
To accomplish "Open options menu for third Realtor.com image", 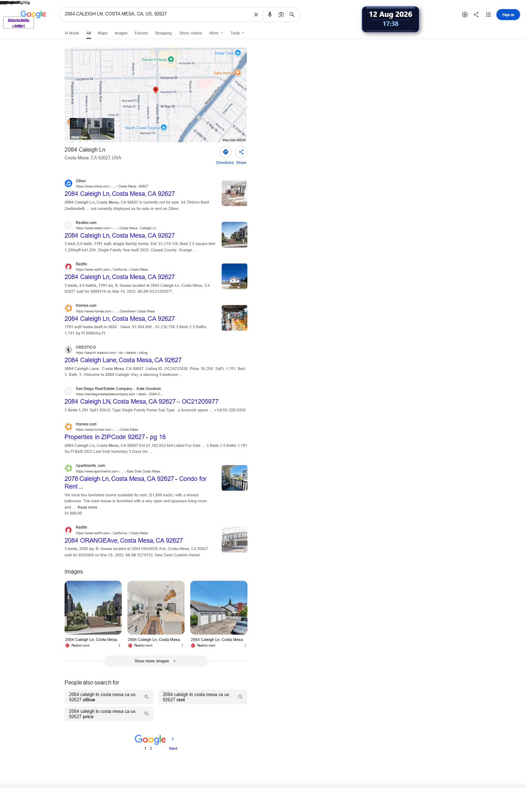I will 245,645.
